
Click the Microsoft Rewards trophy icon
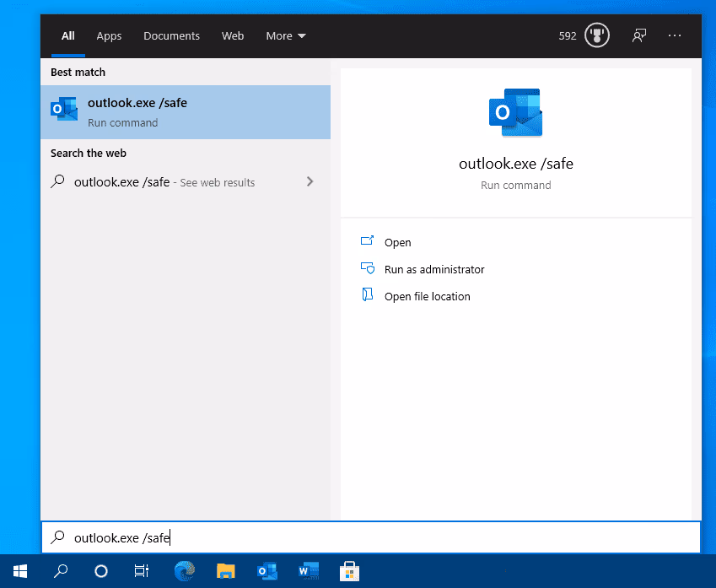click(x=595, y=35)
